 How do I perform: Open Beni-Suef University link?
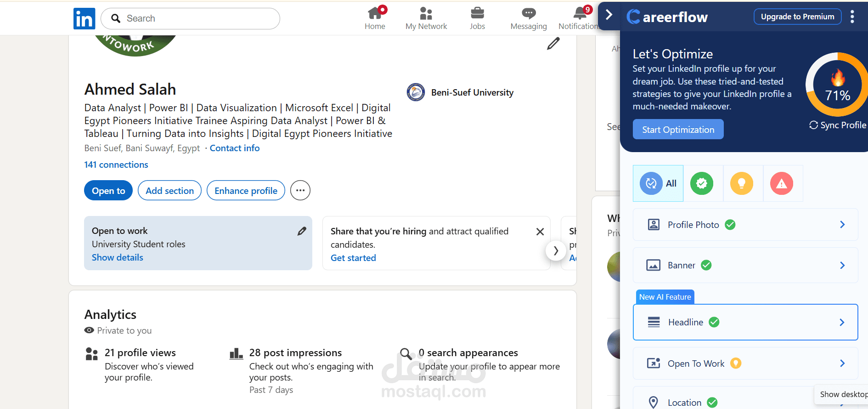473,92
